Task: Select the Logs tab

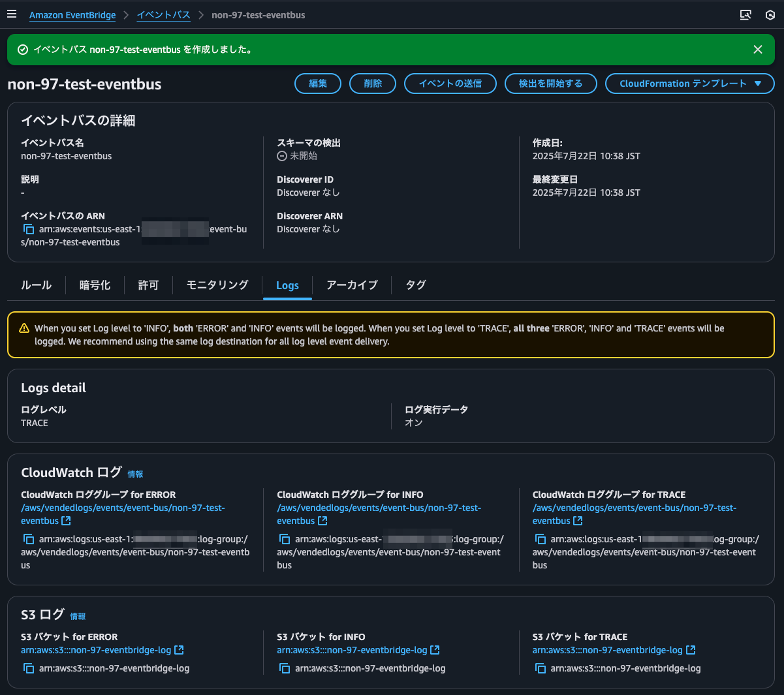Action: [x=287, y=285]
